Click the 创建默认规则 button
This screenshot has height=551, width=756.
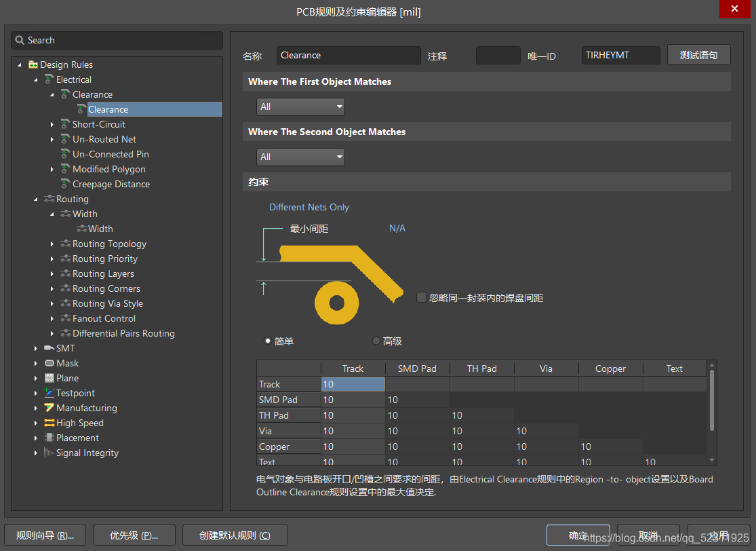click(235, 535)
